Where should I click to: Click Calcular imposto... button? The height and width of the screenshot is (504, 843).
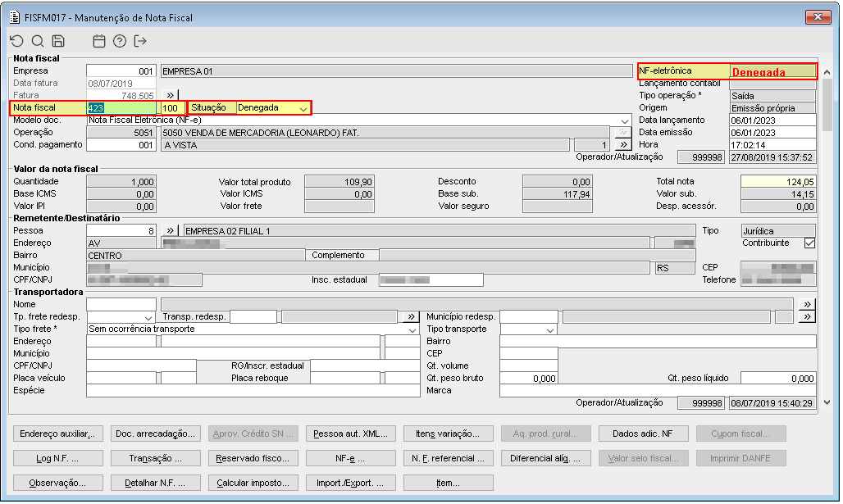pos(253,483)
